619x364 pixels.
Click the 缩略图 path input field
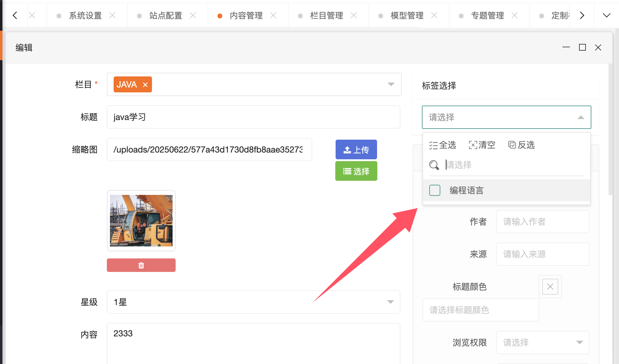209,149
